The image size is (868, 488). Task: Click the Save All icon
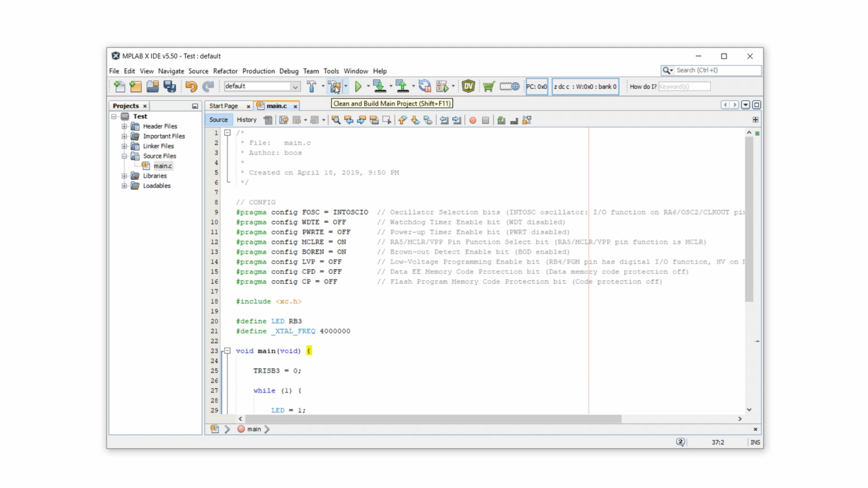coord(170,86)
